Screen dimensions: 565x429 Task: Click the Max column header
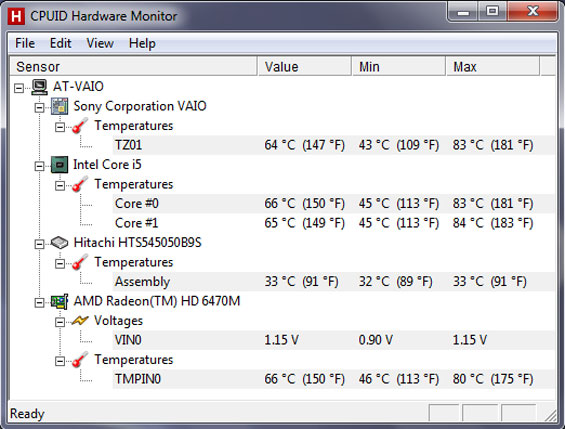(x=493, y=66)
